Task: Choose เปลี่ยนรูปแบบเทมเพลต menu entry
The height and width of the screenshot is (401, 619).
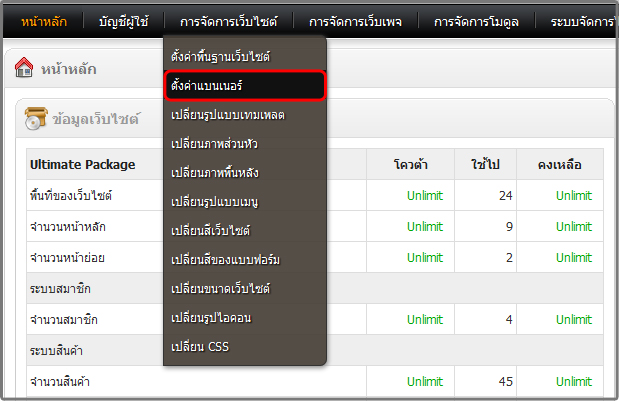Action: point(245,114)
